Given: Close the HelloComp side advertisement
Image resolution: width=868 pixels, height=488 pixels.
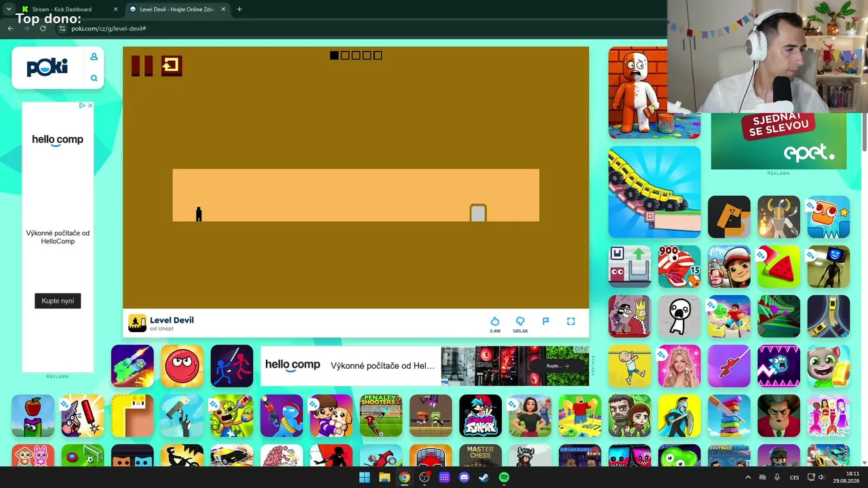Looking at the screenshot, I should 90,106.
